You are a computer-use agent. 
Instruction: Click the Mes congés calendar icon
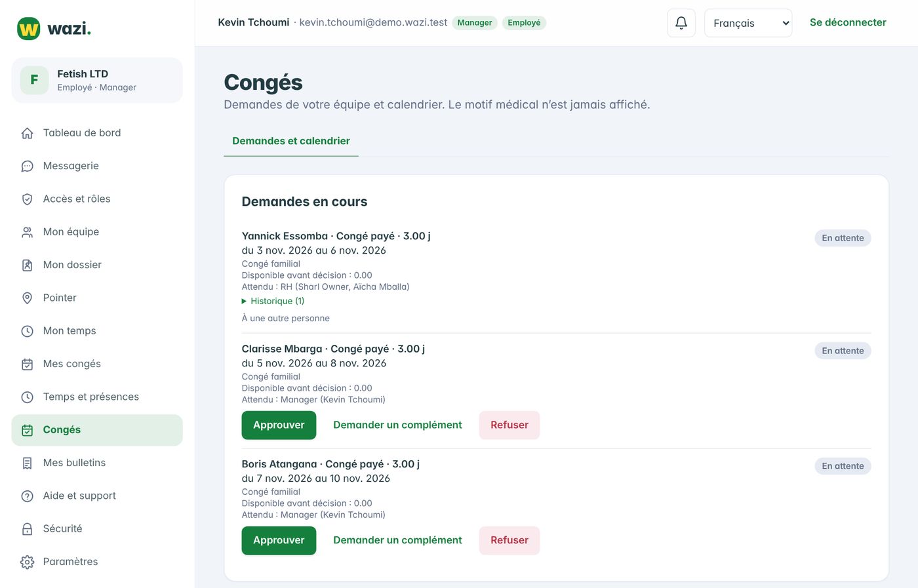click(x=27, y=364)
